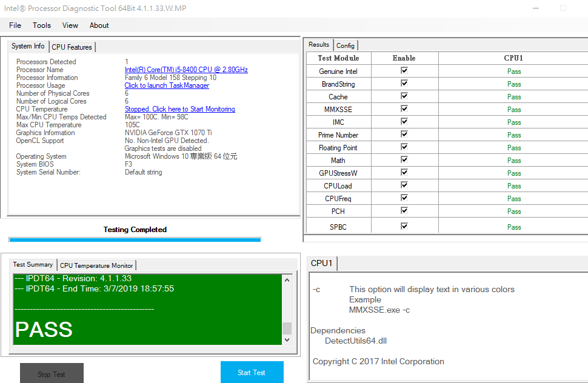This screenshot has height=383, width=588.
Task: Toggle the BrandString test checkbox
Action: (404, 83)
